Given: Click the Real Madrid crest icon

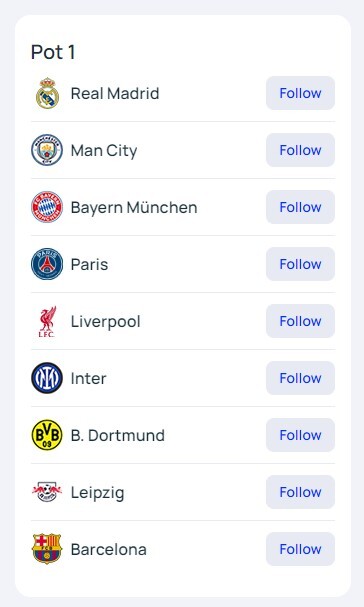Looking at the screenshot, I should (x=47, y=93).
